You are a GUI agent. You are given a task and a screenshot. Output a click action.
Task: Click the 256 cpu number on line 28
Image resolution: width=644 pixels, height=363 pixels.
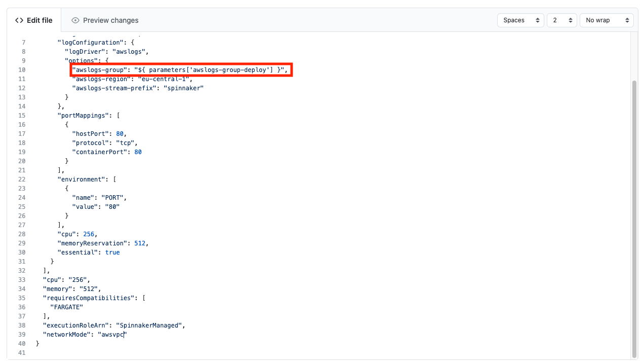[89, 234]
